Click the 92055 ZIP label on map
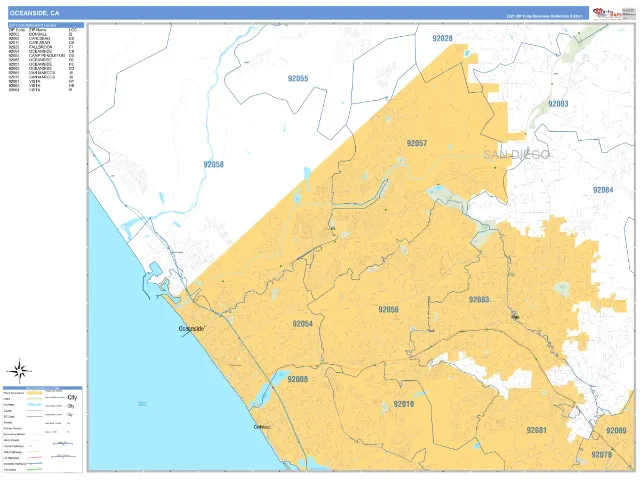The width and height of the screenshot is (640, 480). coord(298,78)
